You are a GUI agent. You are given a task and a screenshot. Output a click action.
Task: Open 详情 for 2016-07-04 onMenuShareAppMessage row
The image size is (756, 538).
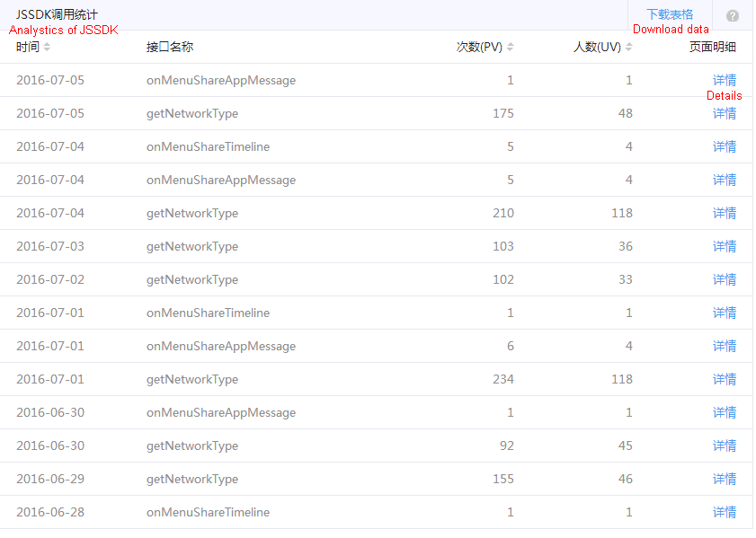pyautogui.click(x=725, y=180)
